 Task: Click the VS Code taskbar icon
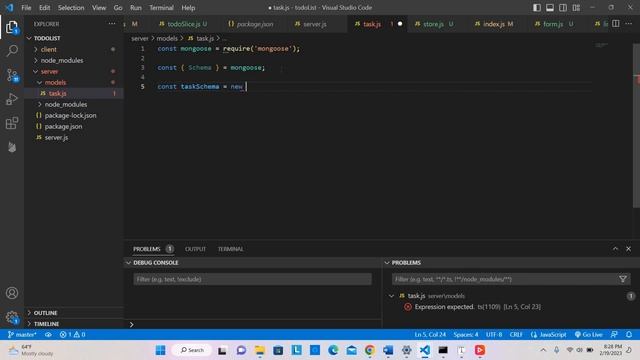click(424, 350)
